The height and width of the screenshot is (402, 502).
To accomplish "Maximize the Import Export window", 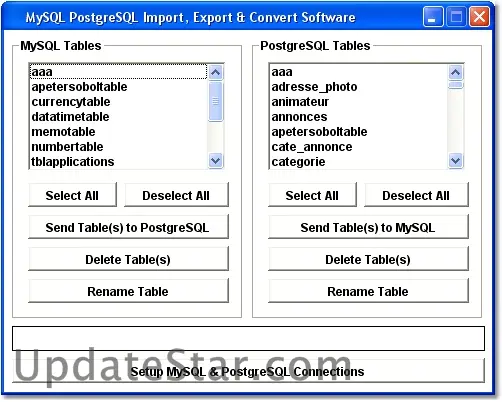I will click(x=456, y=16).
